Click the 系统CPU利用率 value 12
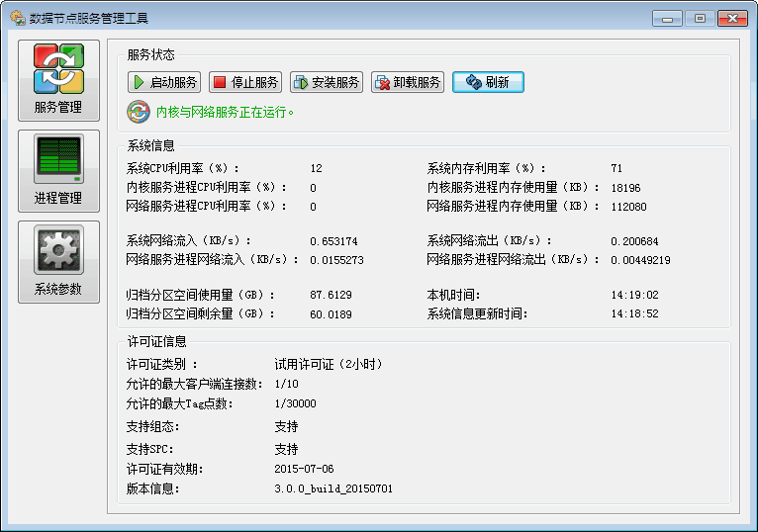The height and width of the screenshot is (532, 758). 316,169
